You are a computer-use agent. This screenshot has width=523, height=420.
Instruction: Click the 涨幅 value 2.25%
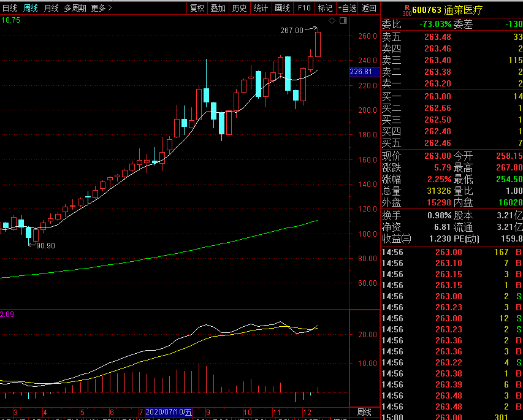coord(439,180)
